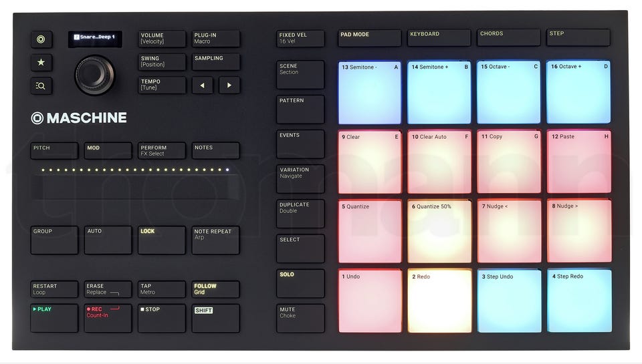
Task: Tap pad 7 Nudge <
Action: coord(510,231)
